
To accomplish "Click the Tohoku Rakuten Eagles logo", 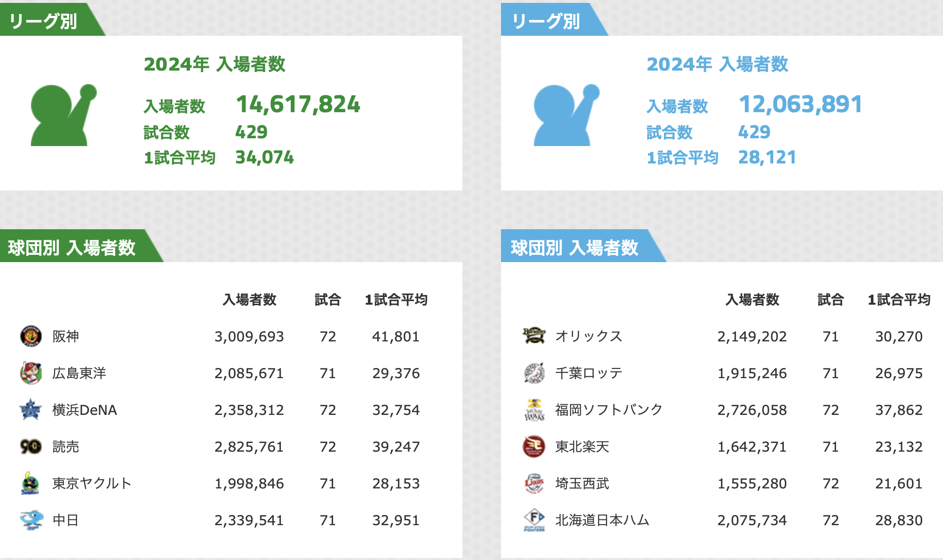I will 534,446.
